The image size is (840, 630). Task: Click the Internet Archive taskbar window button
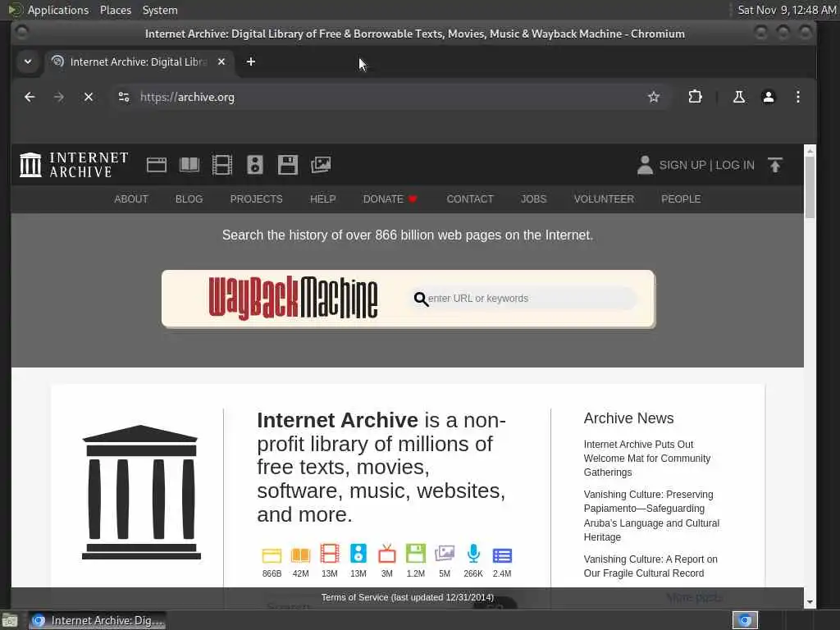pos(97,620)
